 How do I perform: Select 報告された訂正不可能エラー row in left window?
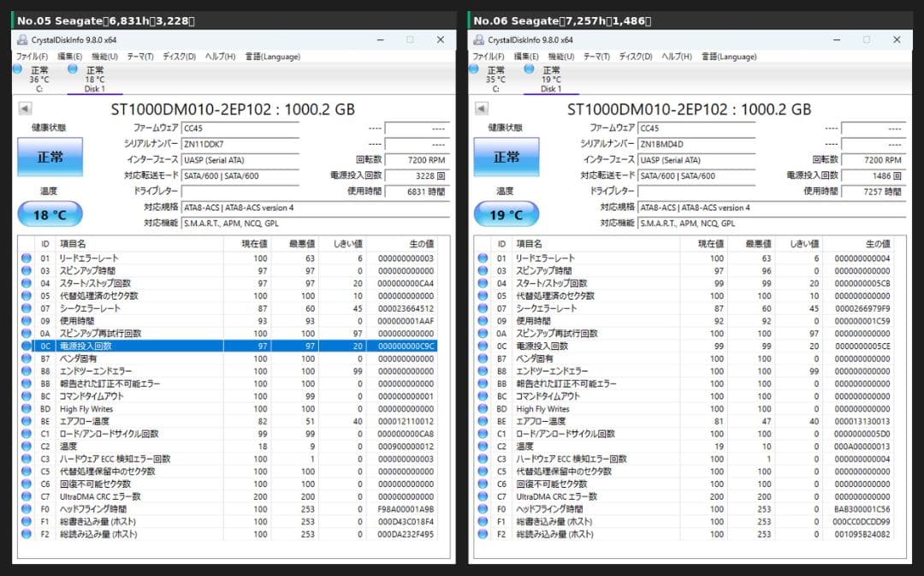(228, 383)
